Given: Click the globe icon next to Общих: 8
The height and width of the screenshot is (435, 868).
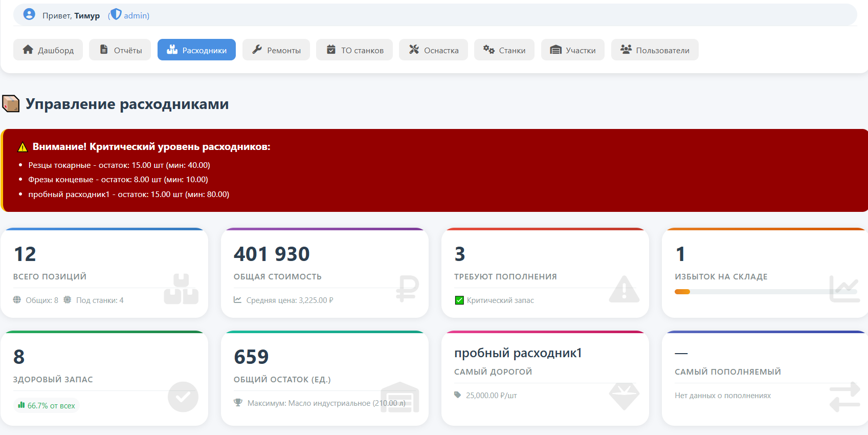Looking at the screenshot, I should point(17,300).
